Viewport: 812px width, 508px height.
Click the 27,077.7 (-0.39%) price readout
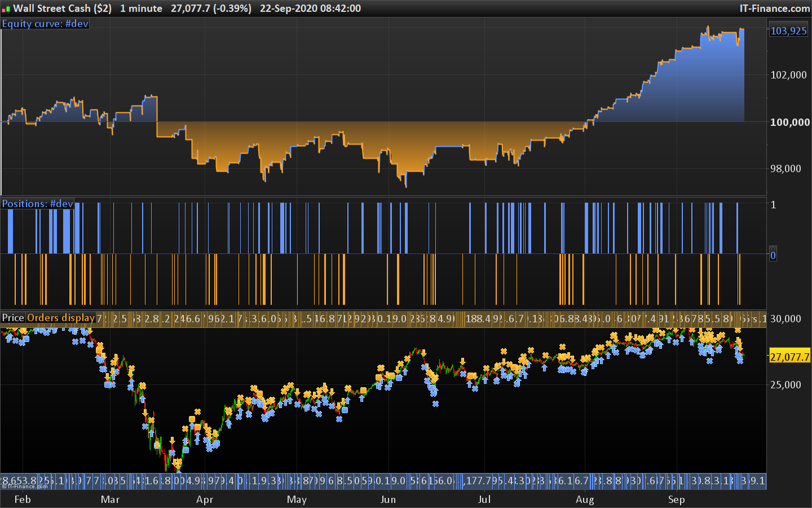pyautogui.click(x=211, y=8)
